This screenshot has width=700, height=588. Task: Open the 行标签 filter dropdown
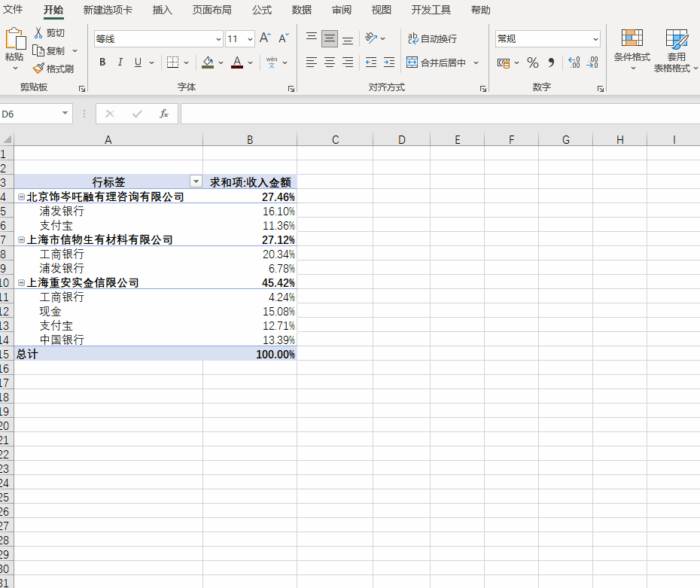pyautogui.click(x=196, y=181)
